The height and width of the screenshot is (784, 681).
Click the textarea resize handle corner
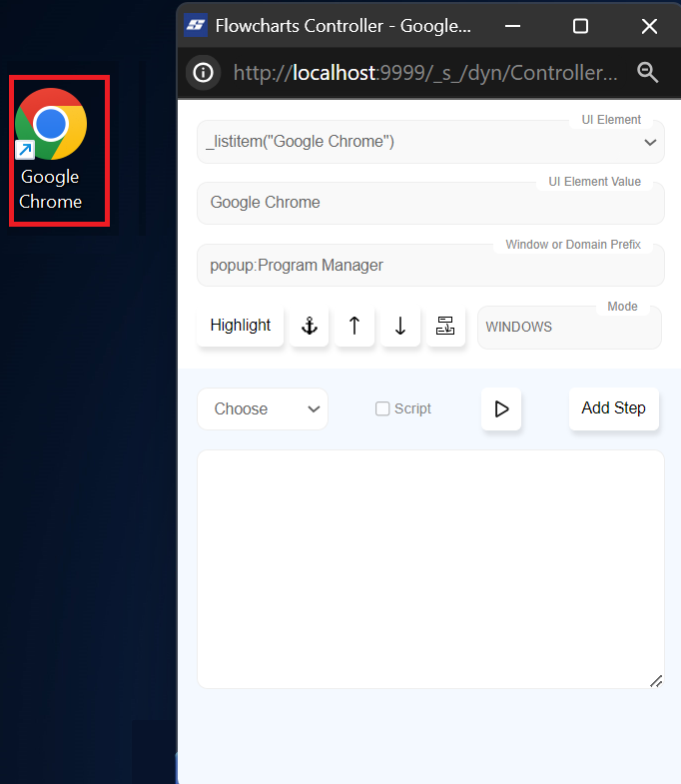(656, 681)
